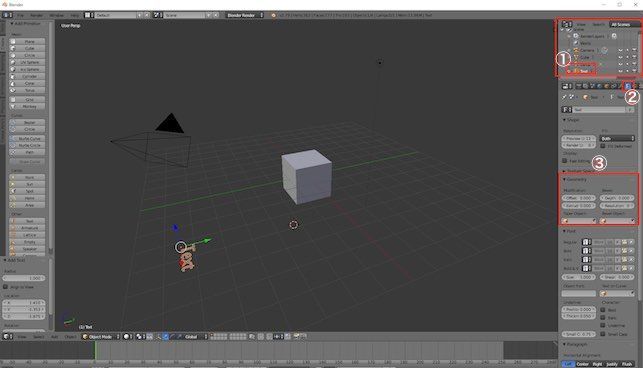
Task: Set paragraph alignment to Justify
Action: 612,364
